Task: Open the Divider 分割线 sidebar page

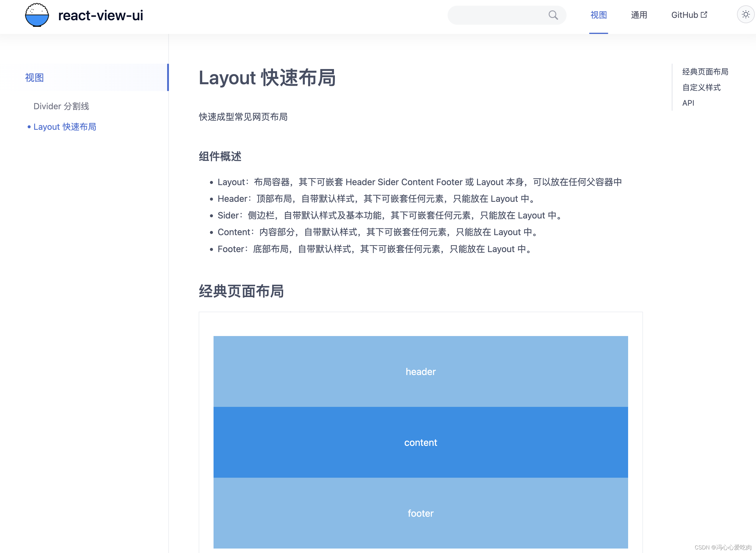Action: [61, 106]
